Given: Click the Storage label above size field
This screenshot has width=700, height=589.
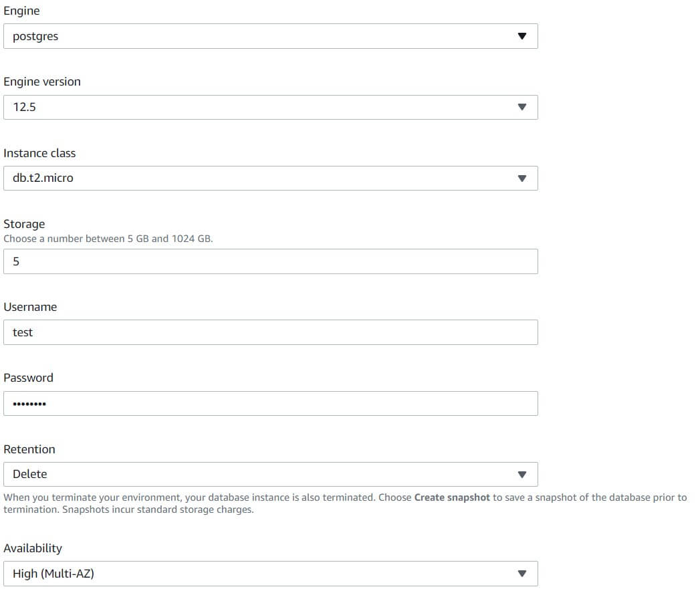Looking at the screenshot, I should point(24,224).
